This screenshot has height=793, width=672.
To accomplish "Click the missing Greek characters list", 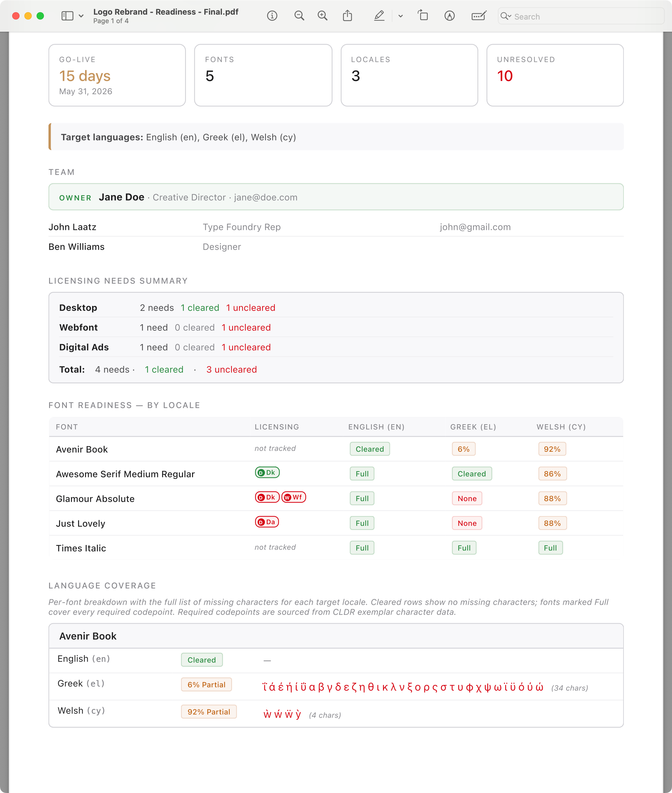I will (x=403, y=687).
